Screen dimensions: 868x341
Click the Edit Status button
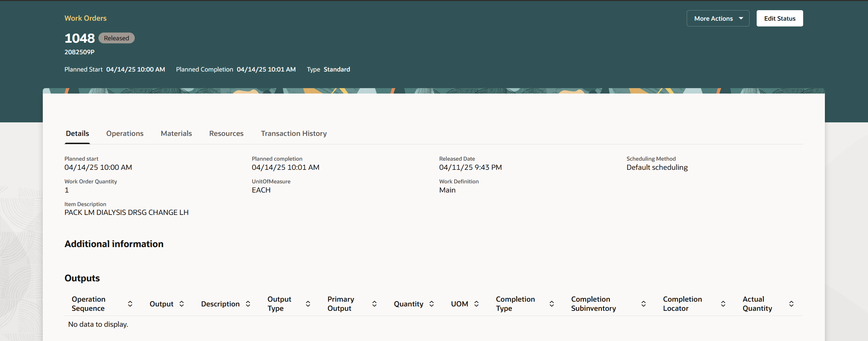tap(779, 18)
